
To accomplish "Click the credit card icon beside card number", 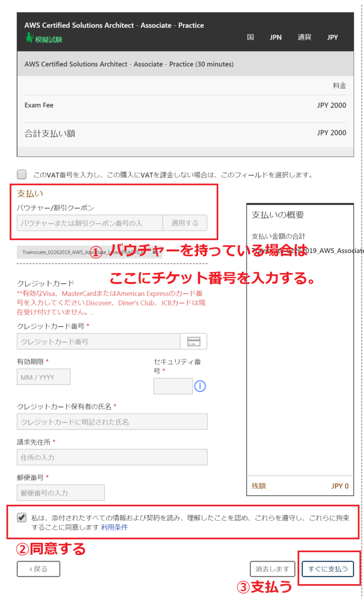I will click(193, 341).
